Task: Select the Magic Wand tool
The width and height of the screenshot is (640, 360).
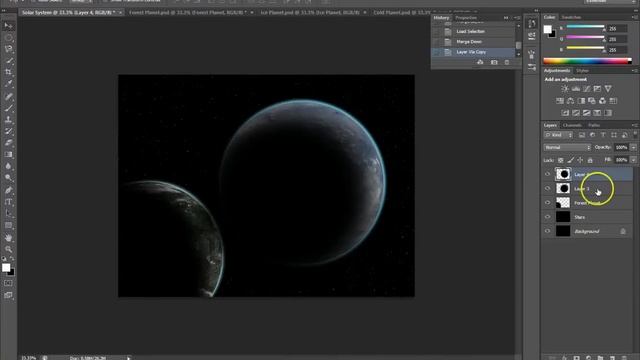Action: (x=8, y=61)
